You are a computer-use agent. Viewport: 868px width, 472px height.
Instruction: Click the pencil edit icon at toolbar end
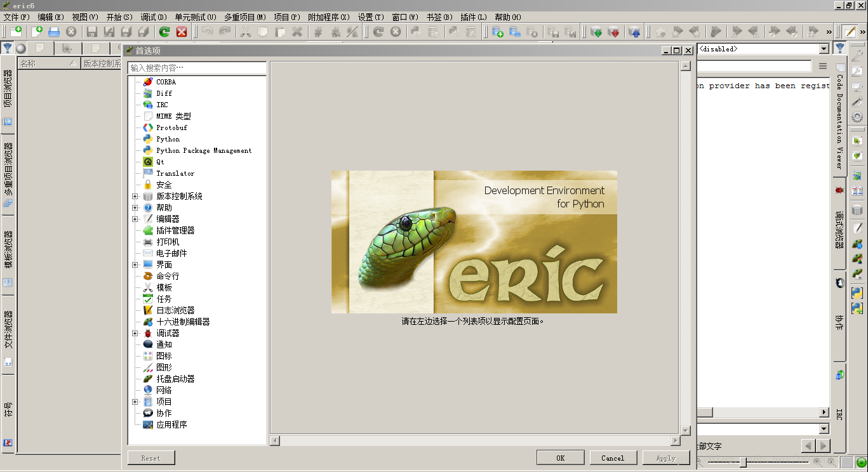click(850, 31)
